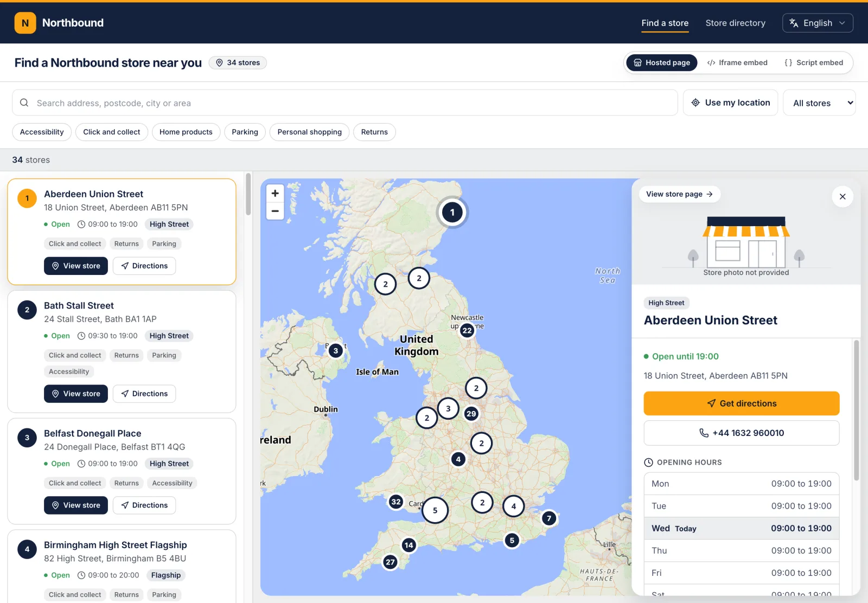Viewport: 868px width, 603px height.
Task: Click map marker 22 near Newcastle
Action: tap(467, 331)
